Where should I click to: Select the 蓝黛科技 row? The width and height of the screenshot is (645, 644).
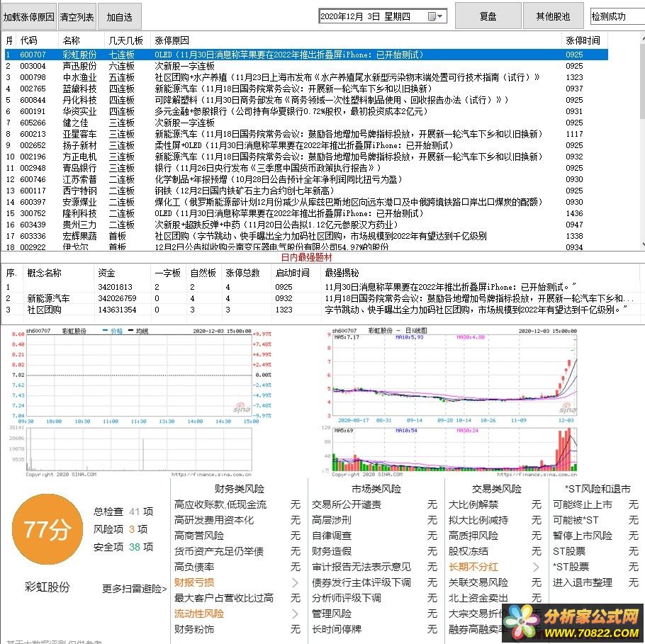(306, 89)
